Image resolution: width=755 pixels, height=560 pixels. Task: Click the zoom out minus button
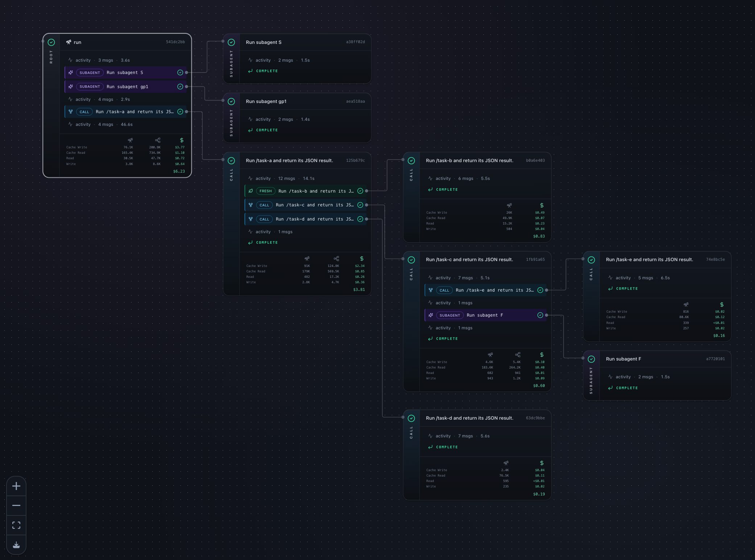[x=16, y=506]
